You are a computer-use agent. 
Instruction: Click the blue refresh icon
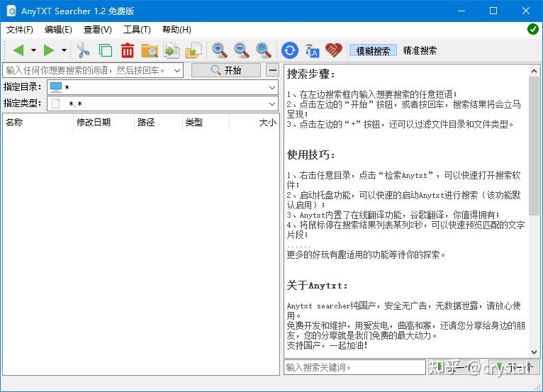click(290, 50)
